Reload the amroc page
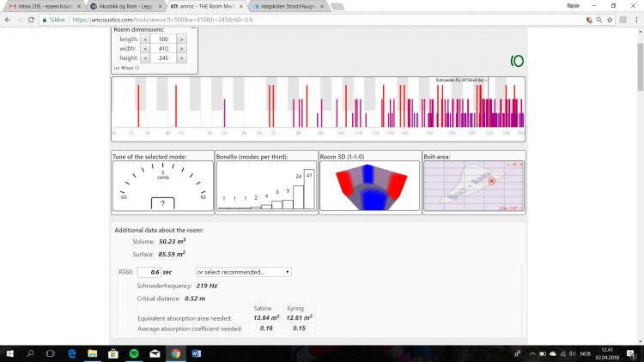The image size is (644, 362). click(31, 20)
